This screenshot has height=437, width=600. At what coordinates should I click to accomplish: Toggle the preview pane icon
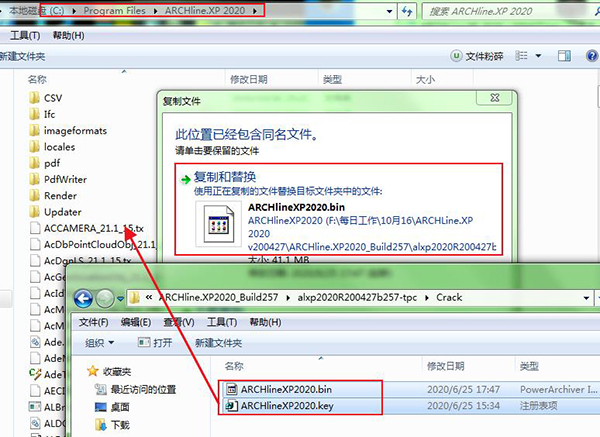[564, 56]
